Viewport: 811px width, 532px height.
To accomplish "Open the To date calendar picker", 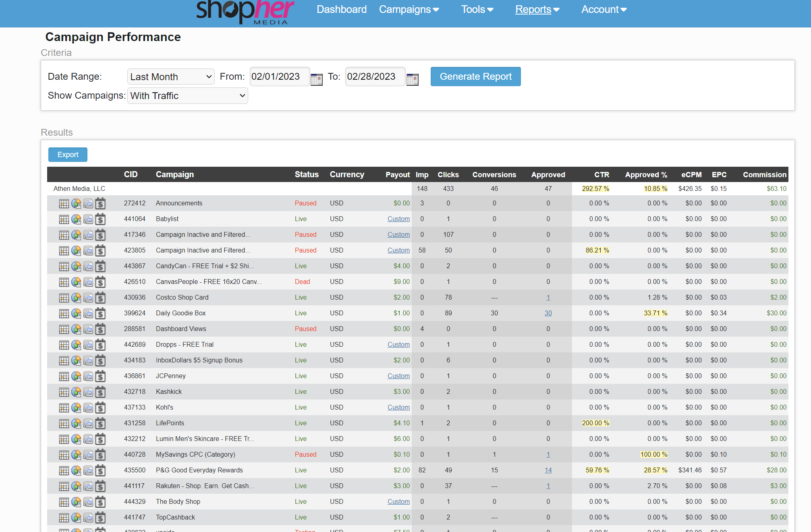I will (413, 79).
